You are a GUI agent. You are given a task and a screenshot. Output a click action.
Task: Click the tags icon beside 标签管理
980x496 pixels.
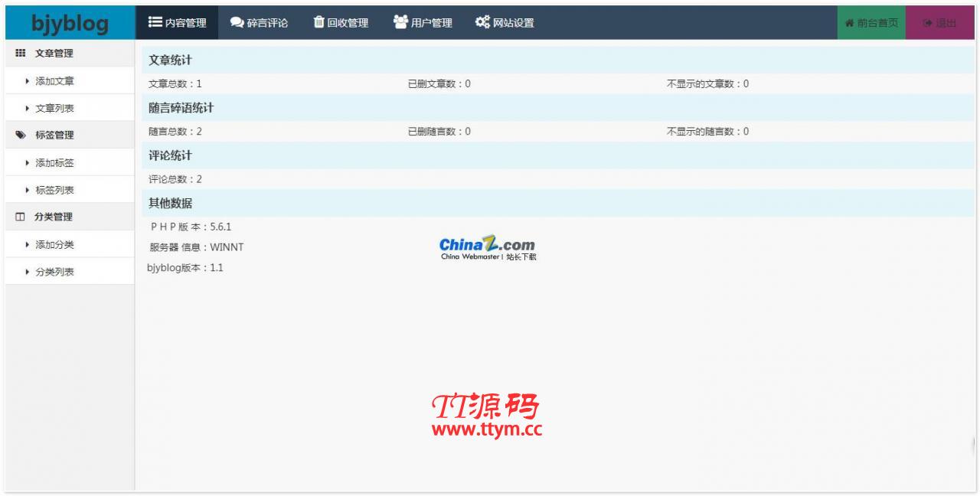tap(21, 135)
